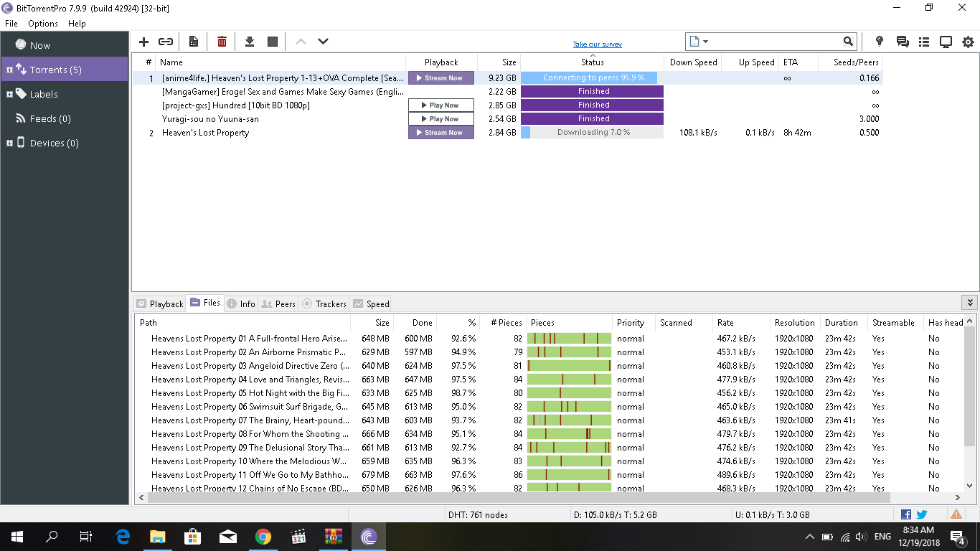Open the search provider dropdown arrow
Screen dimensions: 980x551
[x=706, y=42]
